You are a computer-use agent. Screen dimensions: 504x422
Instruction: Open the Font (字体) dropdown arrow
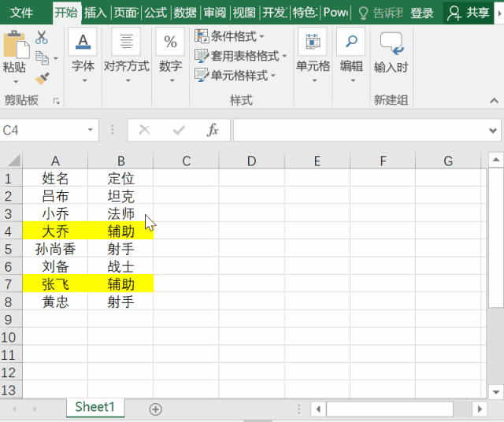(x=84, y=80)
